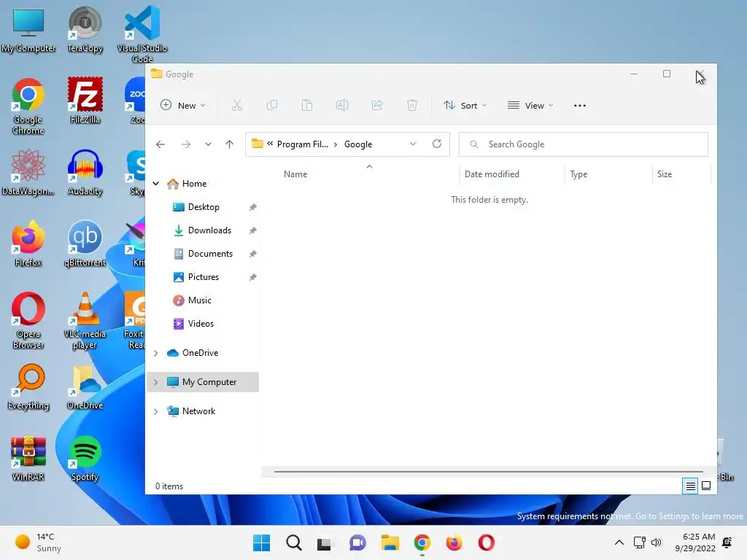Collapse the Home tree node
Image resolution: width=747 pixels, height=560 pixels.
(156, 183)
